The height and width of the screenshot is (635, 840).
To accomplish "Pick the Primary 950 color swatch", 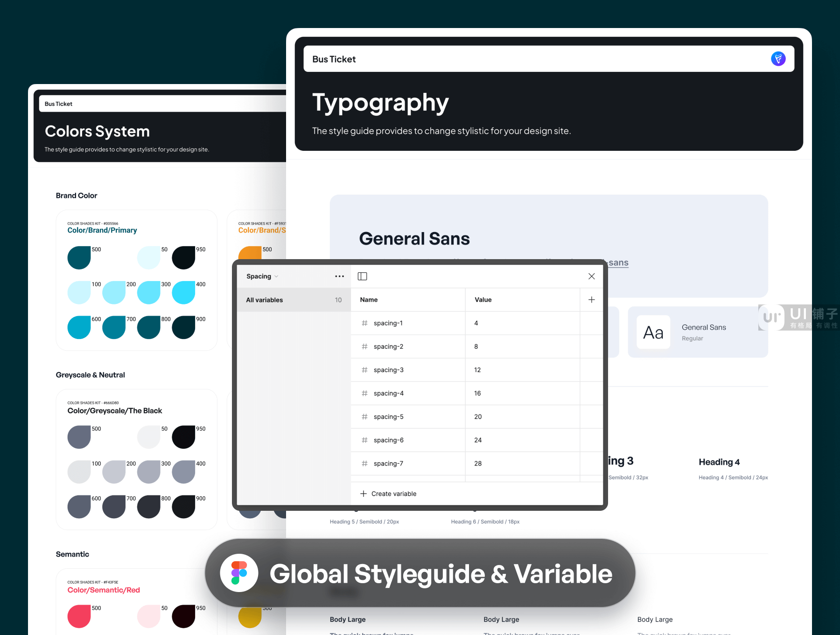I will [183, 258].
